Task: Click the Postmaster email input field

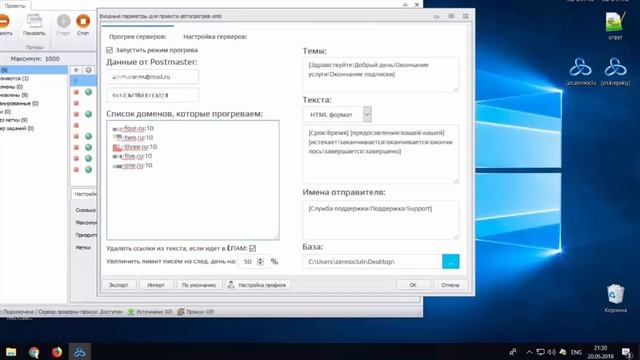Action: [153, 77]
